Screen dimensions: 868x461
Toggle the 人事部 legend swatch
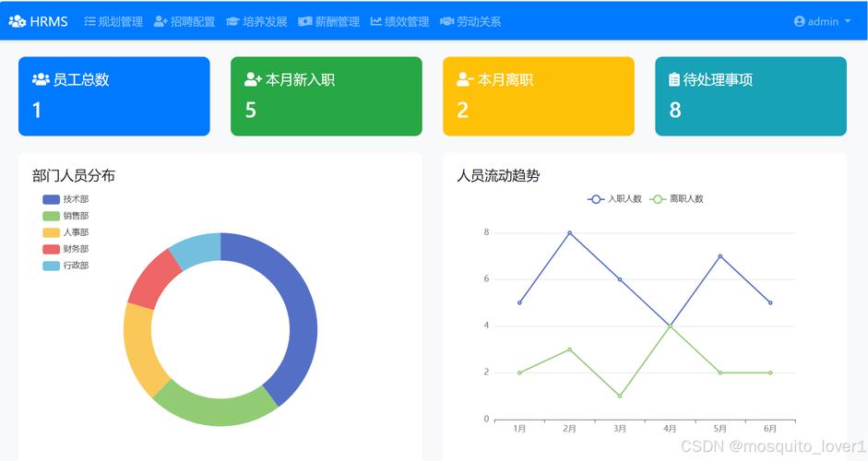pyautogui.click(x=51, y=232)
